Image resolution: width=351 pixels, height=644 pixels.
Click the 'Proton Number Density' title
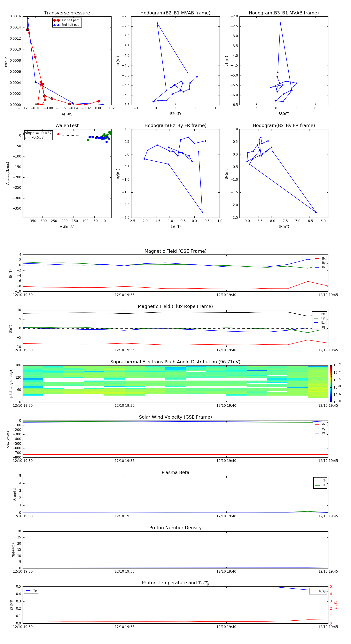tap(175, 528)
